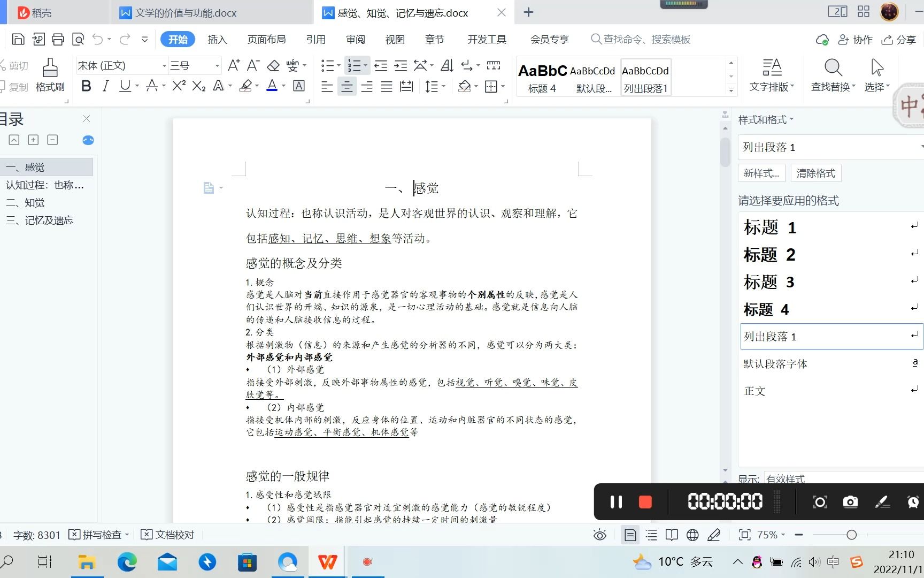Apply the character border icon
The image size is (924, 578).
(299, 86)
